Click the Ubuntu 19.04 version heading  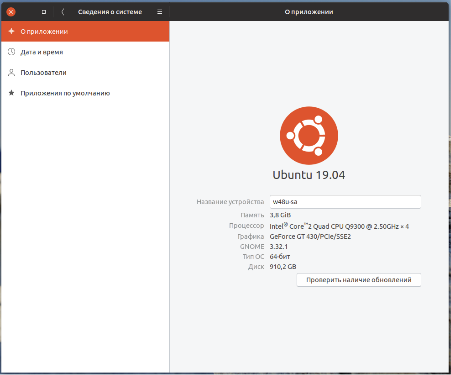click(309, 175)
